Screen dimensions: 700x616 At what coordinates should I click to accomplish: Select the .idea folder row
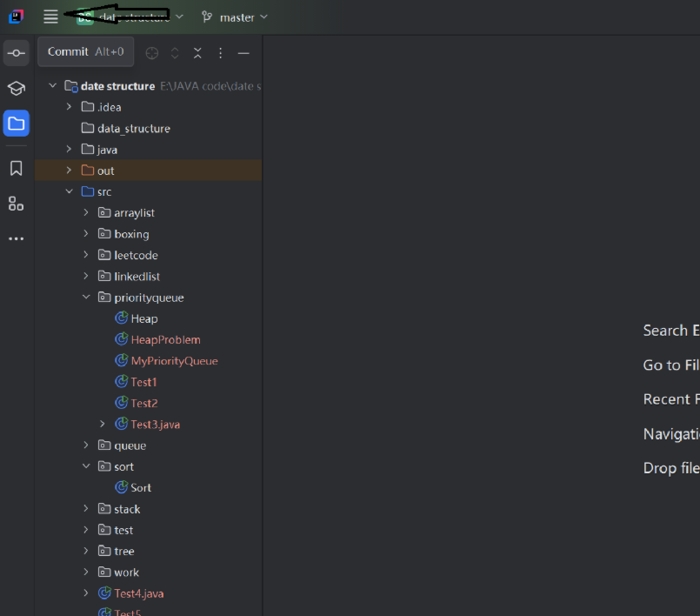(x=148, y=107)
